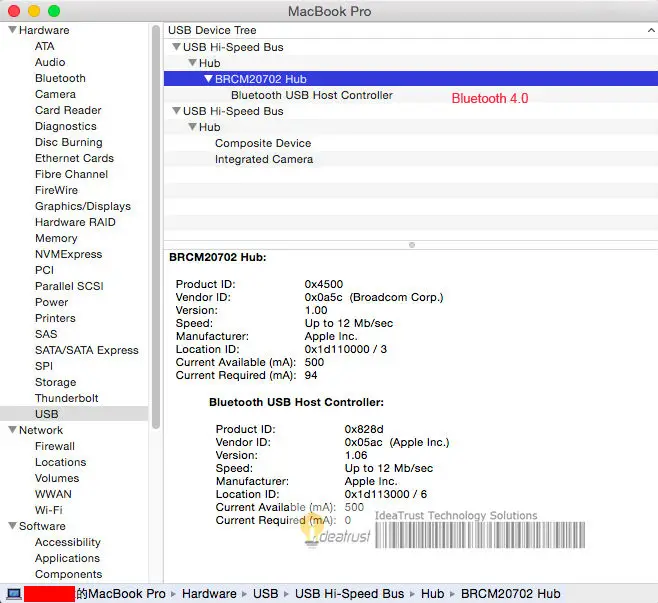The height and width of the screenshot is (603, 658).
Task: Select Camera in the sidebar
Action: (55, 94)
